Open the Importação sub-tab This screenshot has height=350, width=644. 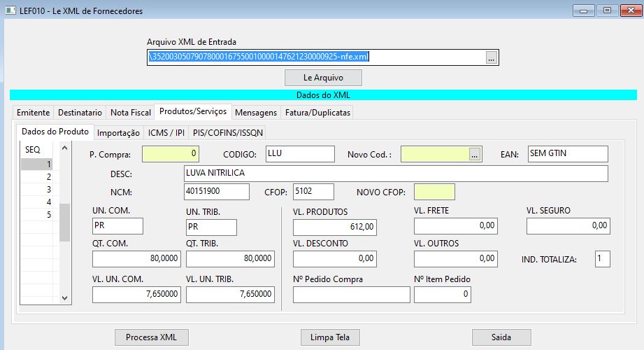[x=118, y=132]
